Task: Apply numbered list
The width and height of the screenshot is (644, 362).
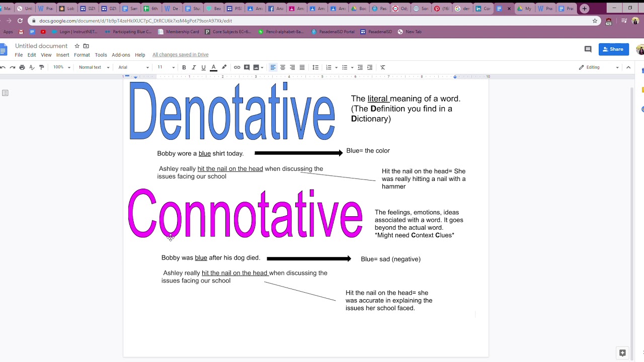Action: [328, 67]
